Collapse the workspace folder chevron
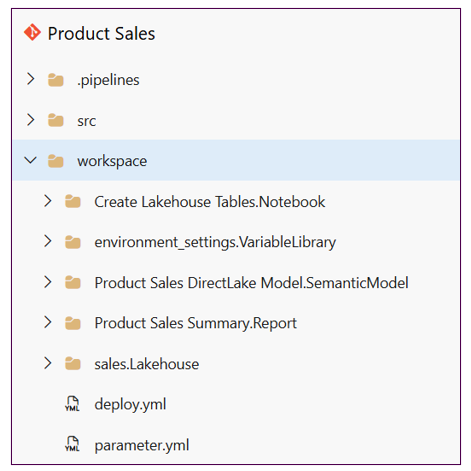471x471 pixels. pos(31,160)
